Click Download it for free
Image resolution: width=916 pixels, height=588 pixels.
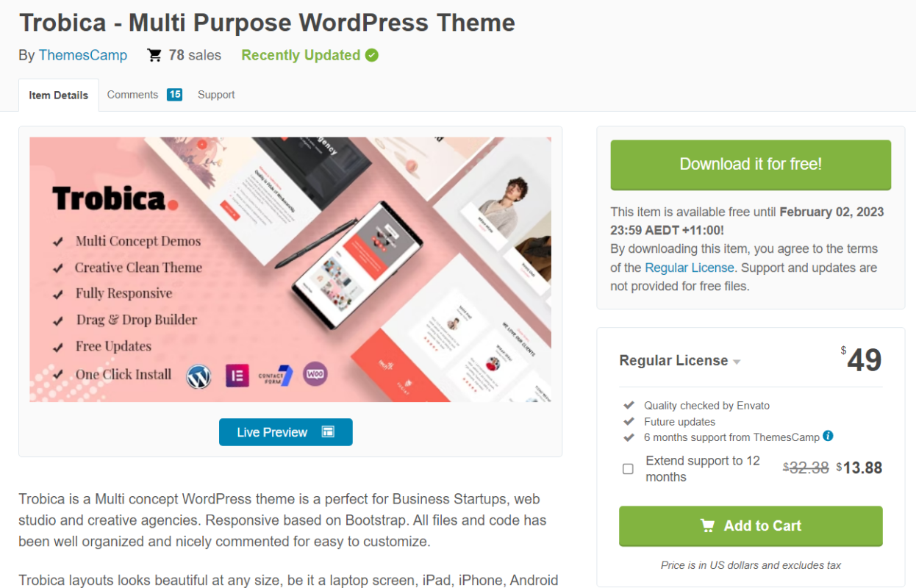[750, 165]
